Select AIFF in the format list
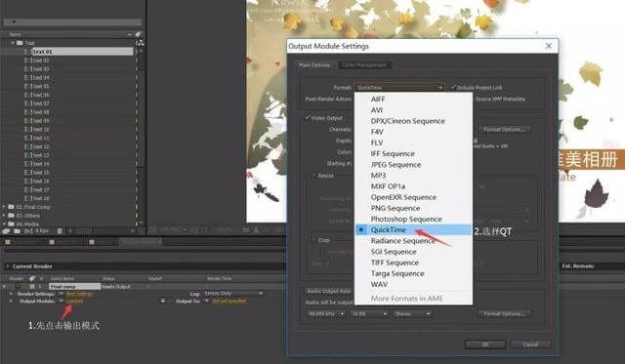 pos(378,100)
